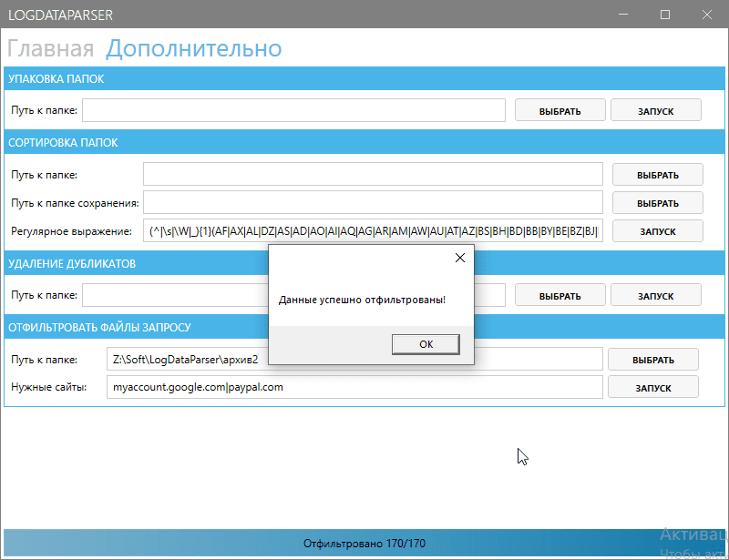
Task: Click ВЫБРАТЬ in УДАЛЕНИЕ ДУБЛИКАТОВ section
Action: 560,294
